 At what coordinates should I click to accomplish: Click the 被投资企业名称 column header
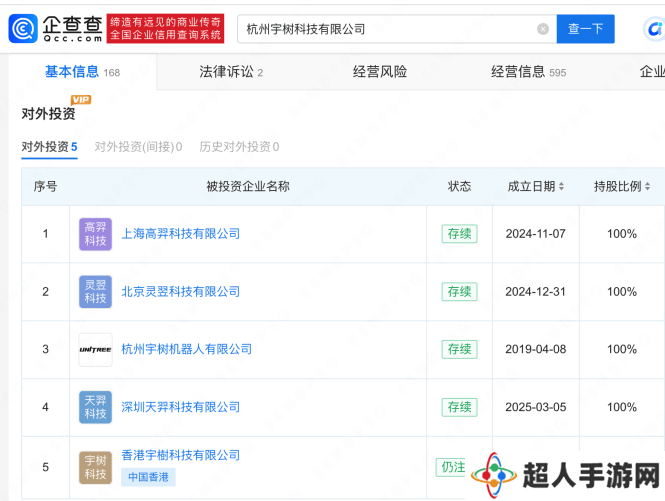[x=248, y=186]
